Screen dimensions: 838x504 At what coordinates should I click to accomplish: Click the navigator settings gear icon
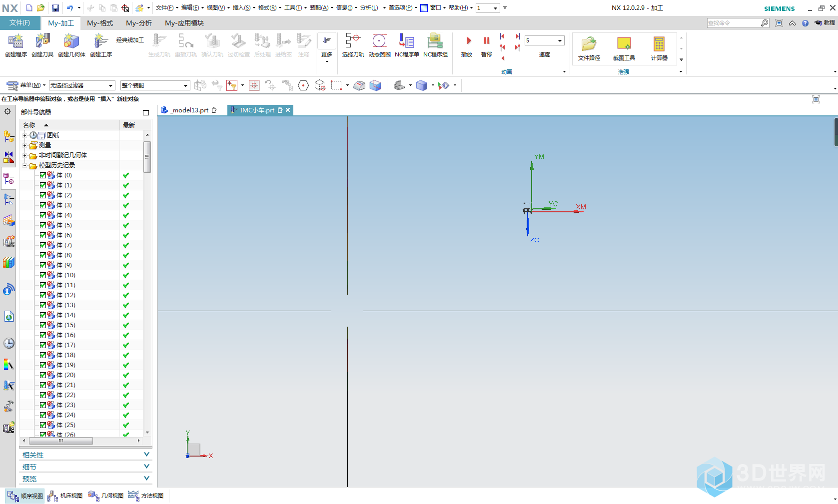tap(7, 111)
